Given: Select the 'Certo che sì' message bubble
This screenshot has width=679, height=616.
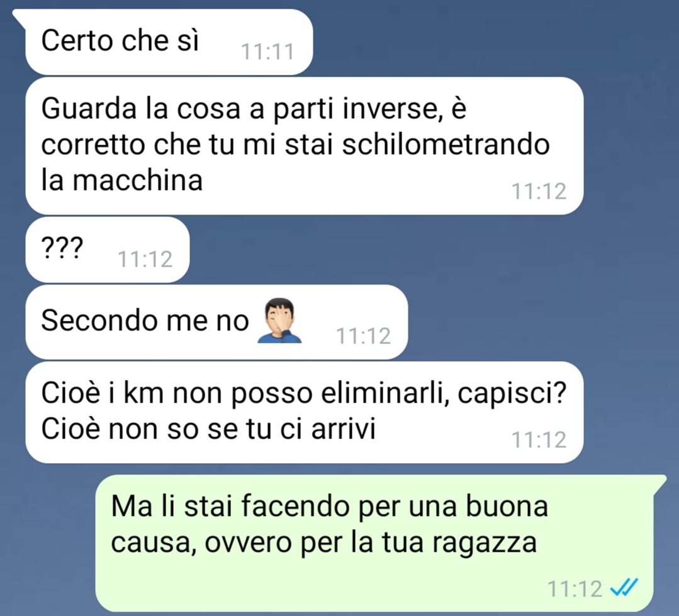Looking at the screenshot, I should (x=169, y=42).
